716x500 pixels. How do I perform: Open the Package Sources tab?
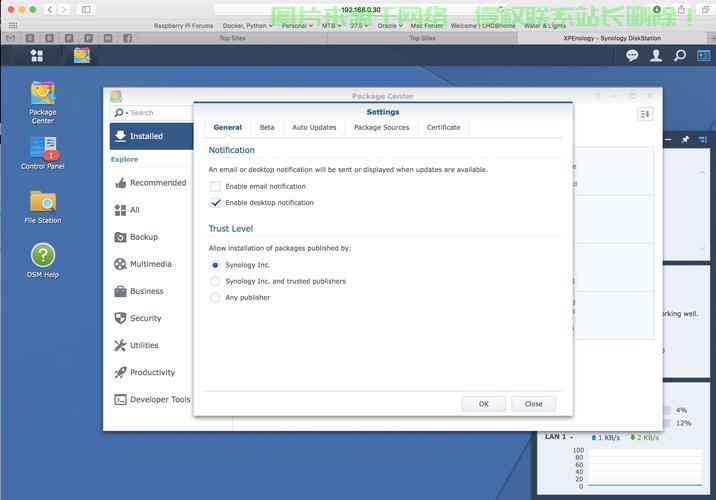(x=381, y=128)
